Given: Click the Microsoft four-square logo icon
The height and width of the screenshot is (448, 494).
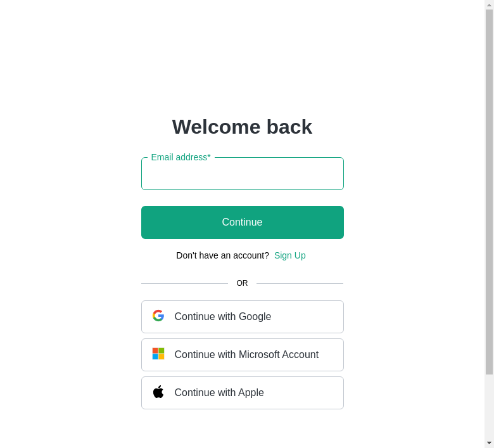Looking at the screenshot, I should (x=158, y=354).
